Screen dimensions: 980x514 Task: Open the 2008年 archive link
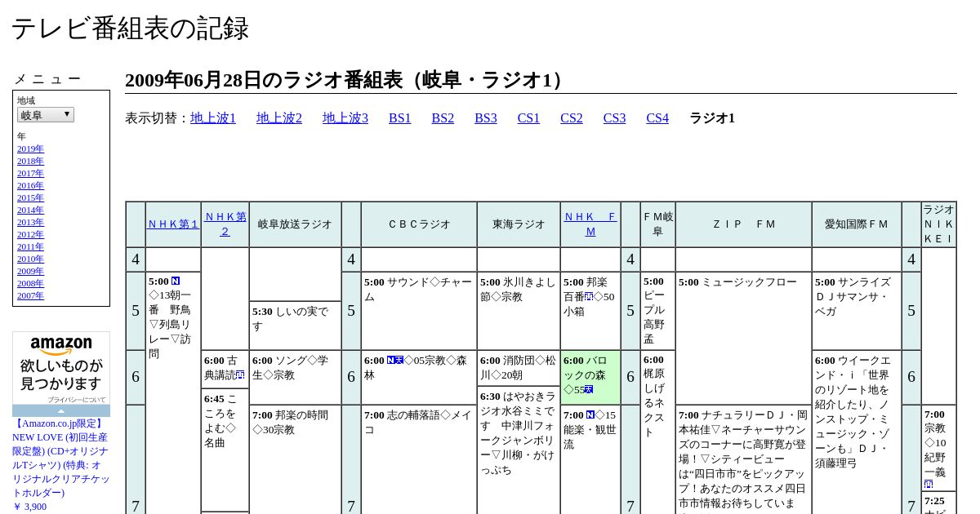[30, 283]
